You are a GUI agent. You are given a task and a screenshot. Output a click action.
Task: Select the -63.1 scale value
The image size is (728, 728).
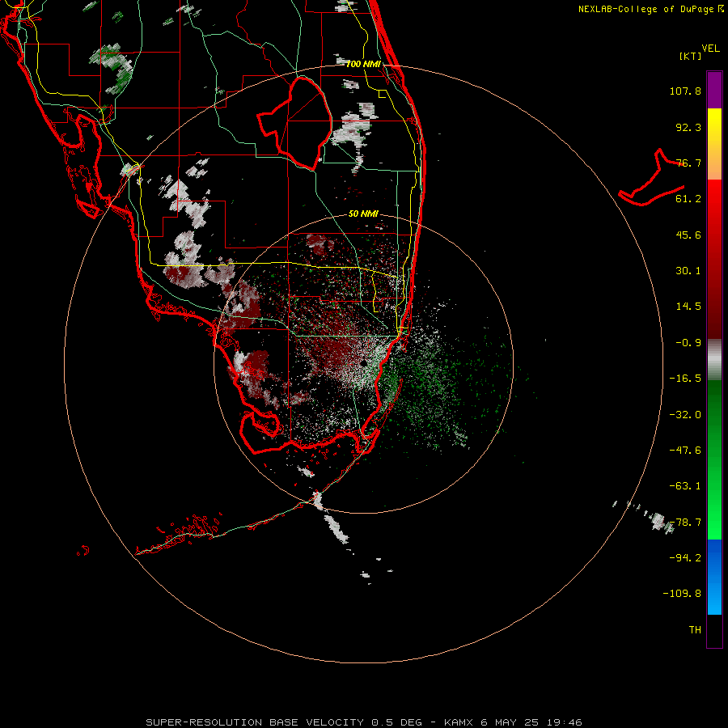(x=685, y=486)
